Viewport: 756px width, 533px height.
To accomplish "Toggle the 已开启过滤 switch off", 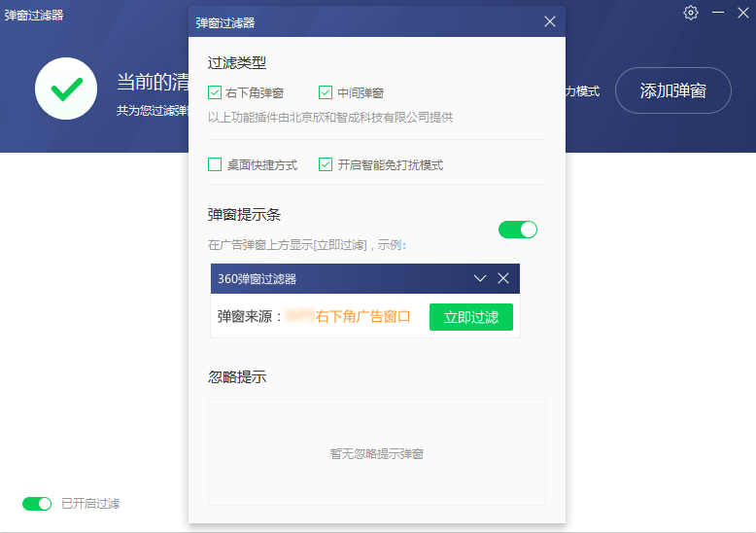I will tap(37, 504).
